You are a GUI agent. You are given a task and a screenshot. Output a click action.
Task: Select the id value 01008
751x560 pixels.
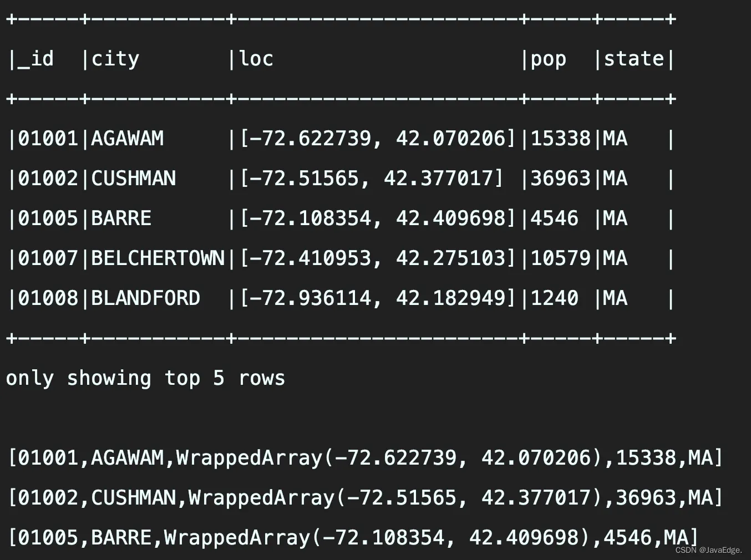click(x=48, y=298)
